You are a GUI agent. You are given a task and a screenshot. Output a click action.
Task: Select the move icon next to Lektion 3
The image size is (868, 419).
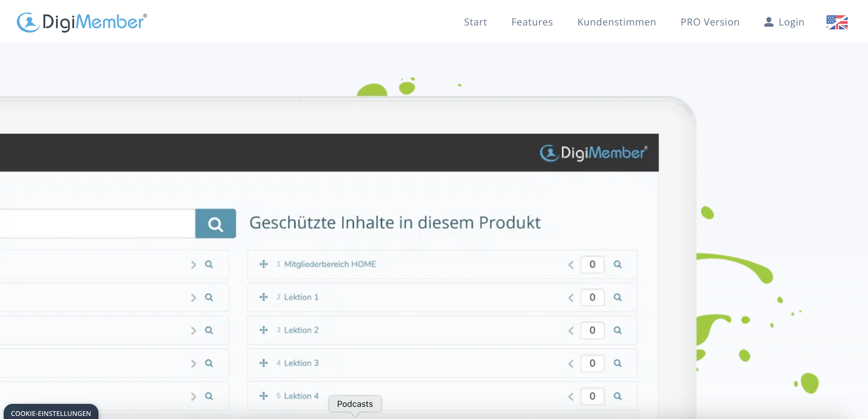[264, 364]
